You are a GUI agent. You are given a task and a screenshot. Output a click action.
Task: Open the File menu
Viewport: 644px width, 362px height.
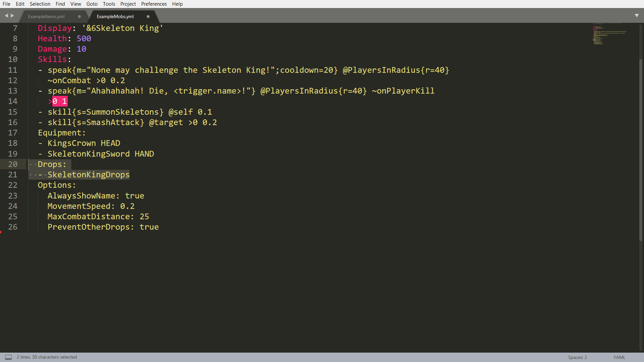6,4
